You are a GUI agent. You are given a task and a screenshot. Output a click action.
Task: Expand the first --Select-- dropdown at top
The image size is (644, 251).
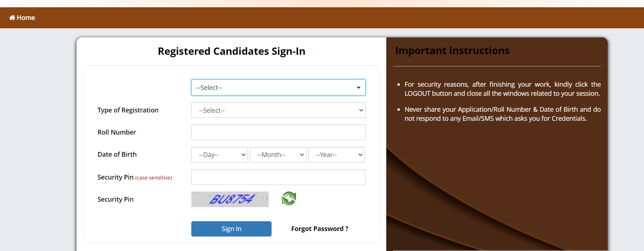click(x=278, y=87)
